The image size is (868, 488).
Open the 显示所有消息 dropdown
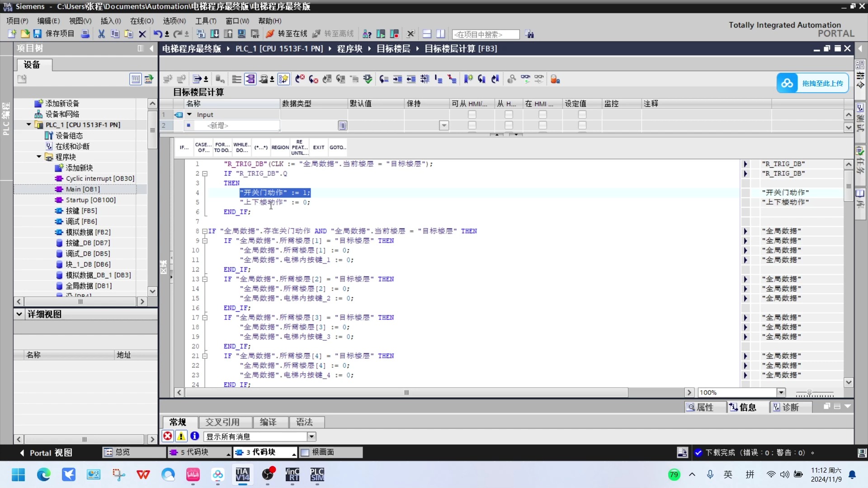point(311,436)
